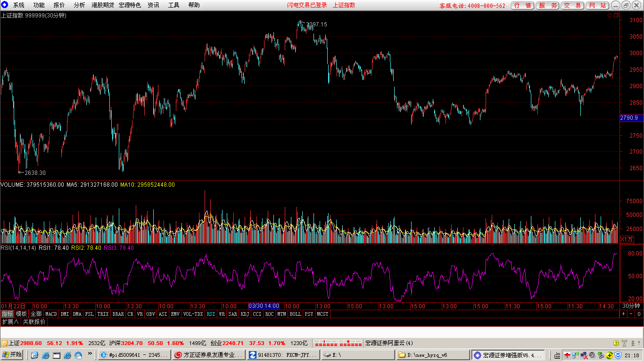
Task: Click the volume speaker tray icon
Action: tap(594, 355)
